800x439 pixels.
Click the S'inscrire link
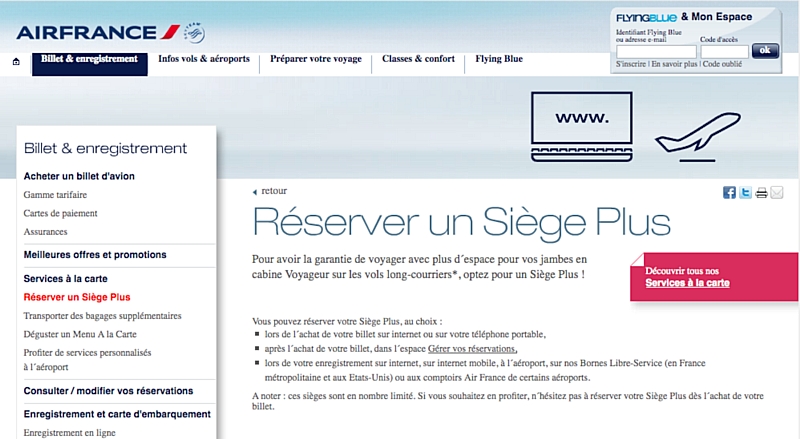tap(631, 64)
